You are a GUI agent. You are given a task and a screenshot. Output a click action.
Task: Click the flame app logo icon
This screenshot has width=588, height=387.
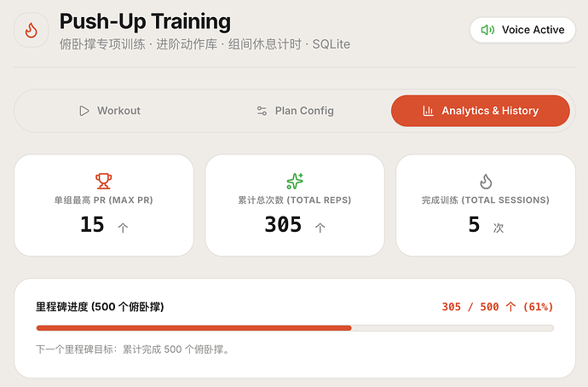(32, 30)
